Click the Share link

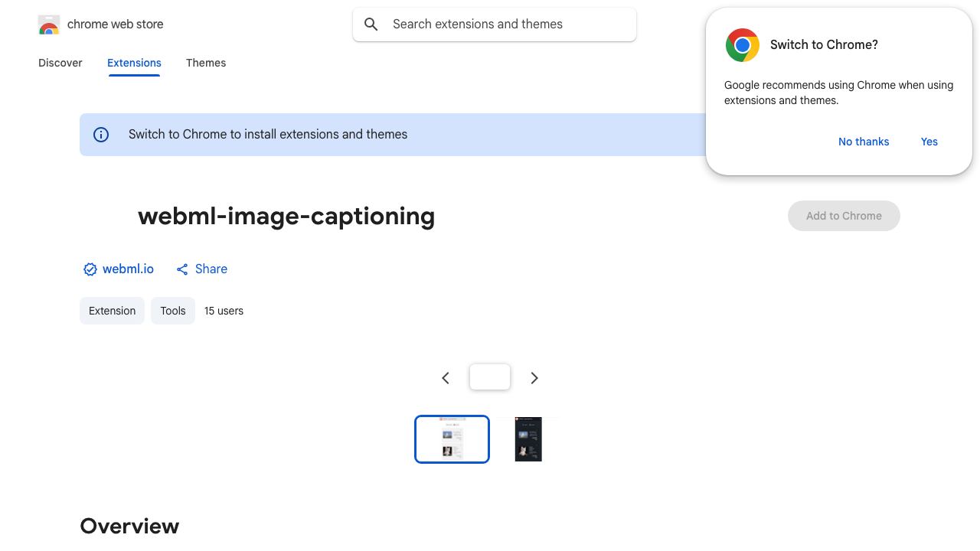point(211,269)
